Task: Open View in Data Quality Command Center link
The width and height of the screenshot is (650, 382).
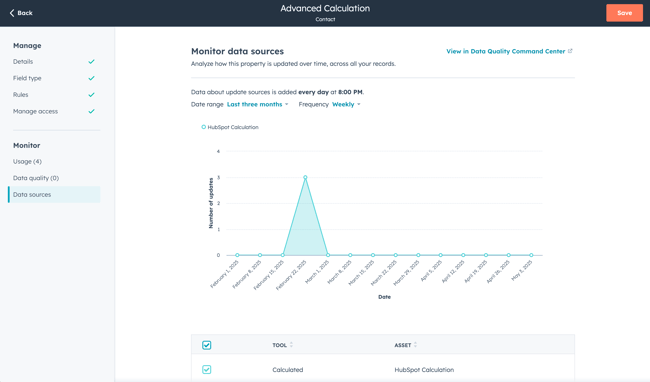Action: point(505,51)
